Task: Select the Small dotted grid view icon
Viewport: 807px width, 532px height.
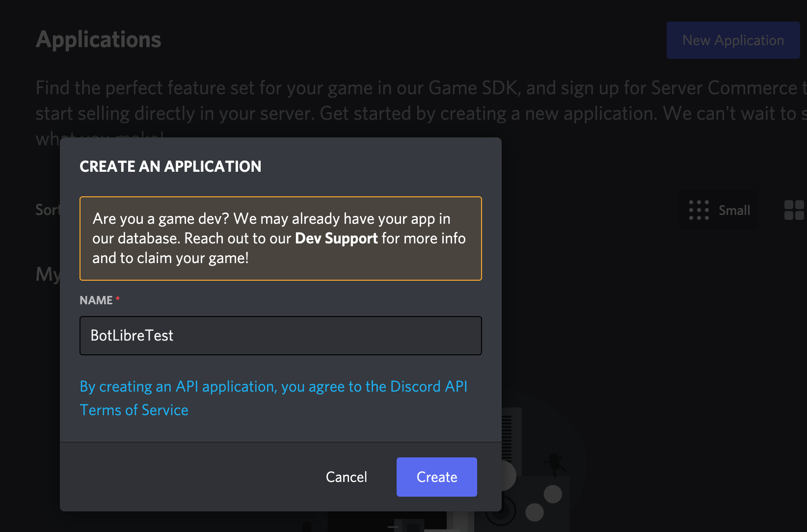Action: pos(699,210)
